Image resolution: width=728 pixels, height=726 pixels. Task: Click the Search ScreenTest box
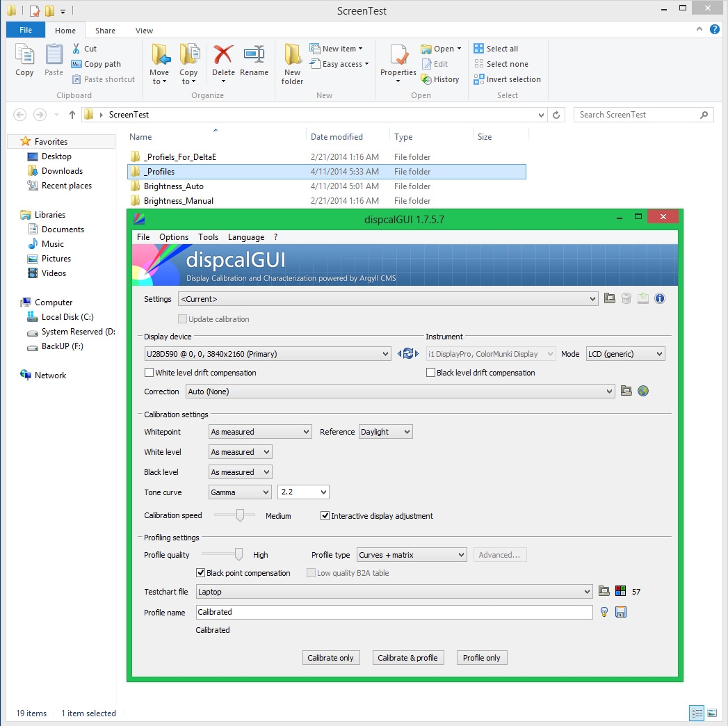(643, 115)
